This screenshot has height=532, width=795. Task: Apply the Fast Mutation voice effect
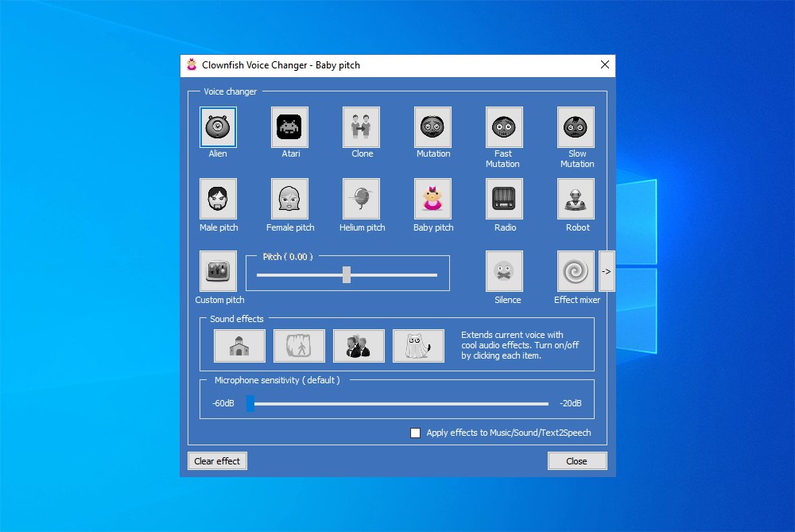click(x=504, y=126)
